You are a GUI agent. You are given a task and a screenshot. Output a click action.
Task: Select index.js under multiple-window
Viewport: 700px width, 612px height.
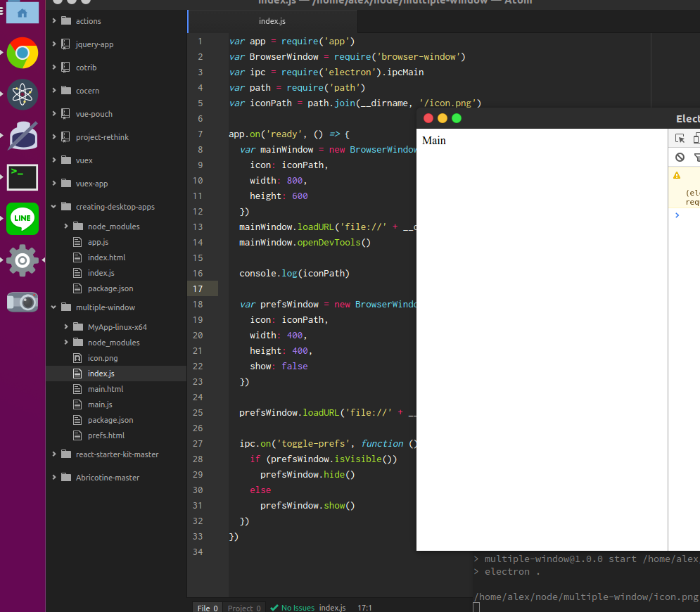coord(101,374)
